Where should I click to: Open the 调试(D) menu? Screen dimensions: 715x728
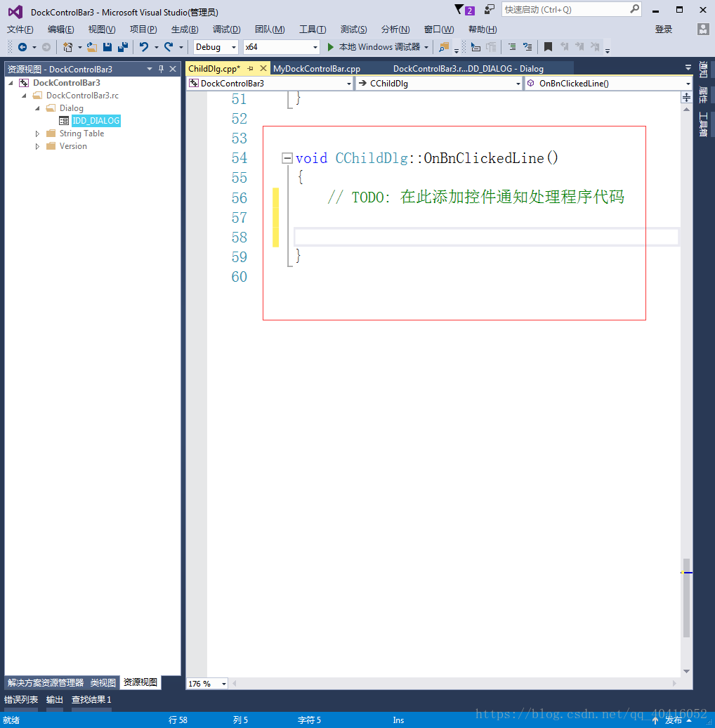pyautogui.click(x=226, y=30)
